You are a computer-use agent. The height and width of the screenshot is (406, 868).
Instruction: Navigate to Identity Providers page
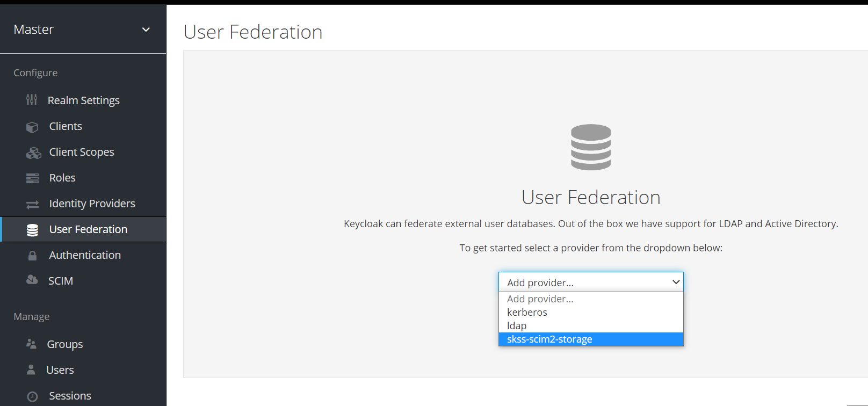coord(92,204)
